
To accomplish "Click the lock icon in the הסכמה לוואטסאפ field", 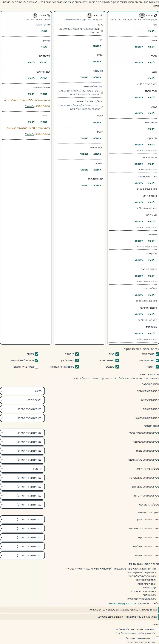I will (x=102, y=92).
